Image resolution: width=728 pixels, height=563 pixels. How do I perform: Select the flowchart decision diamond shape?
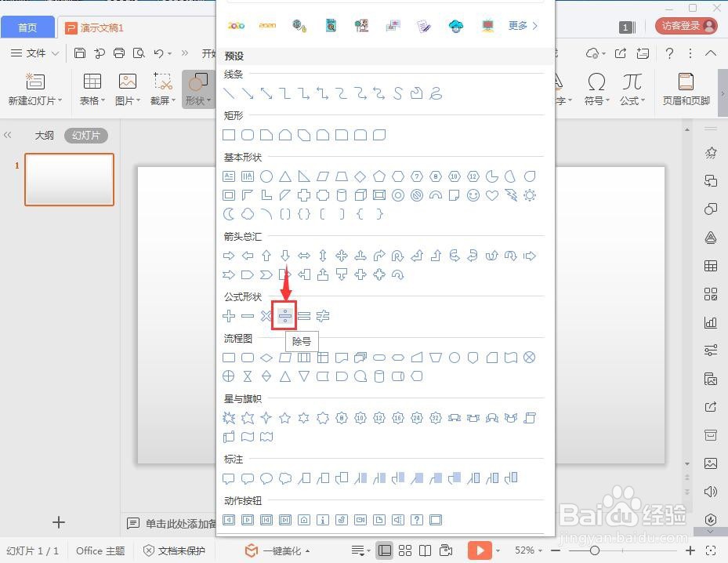[x=266, y=358]
